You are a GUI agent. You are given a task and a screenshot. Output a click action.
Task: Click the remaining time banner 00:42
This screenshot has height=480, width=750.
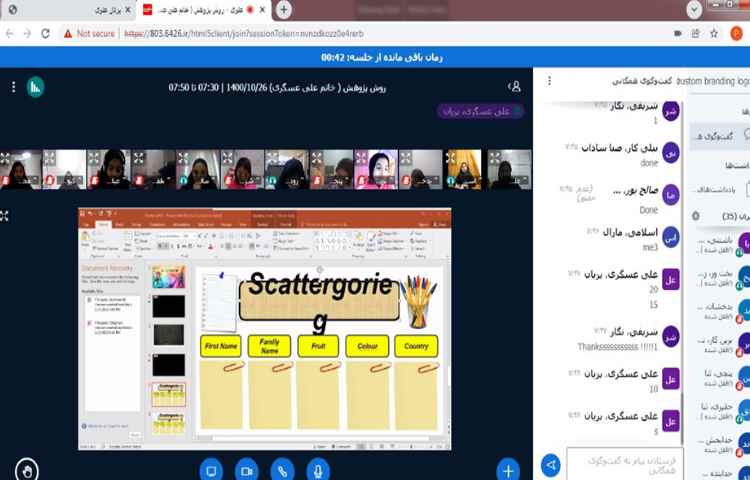tap(382, 57)
